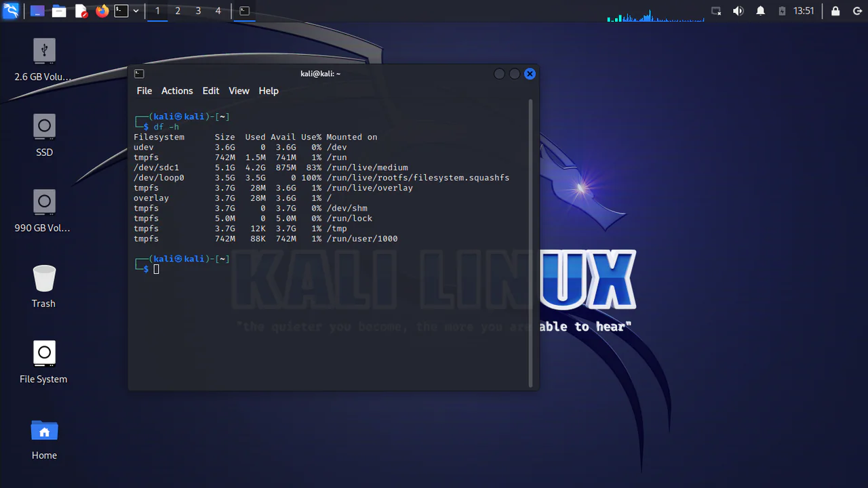868x488 pixels.
Task: Open notifications via the bell tray icon
Action: [760, 11]
